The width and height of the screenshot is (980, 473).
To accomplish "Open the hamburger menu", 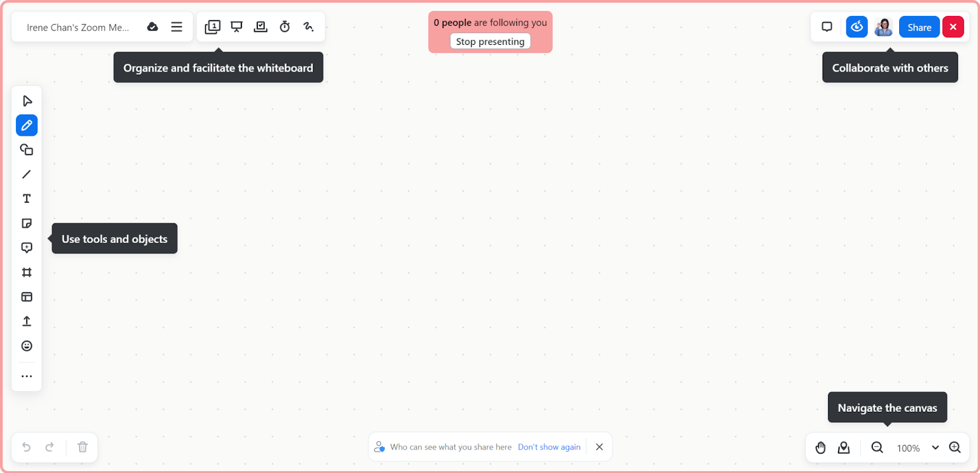I will [176, 27].
